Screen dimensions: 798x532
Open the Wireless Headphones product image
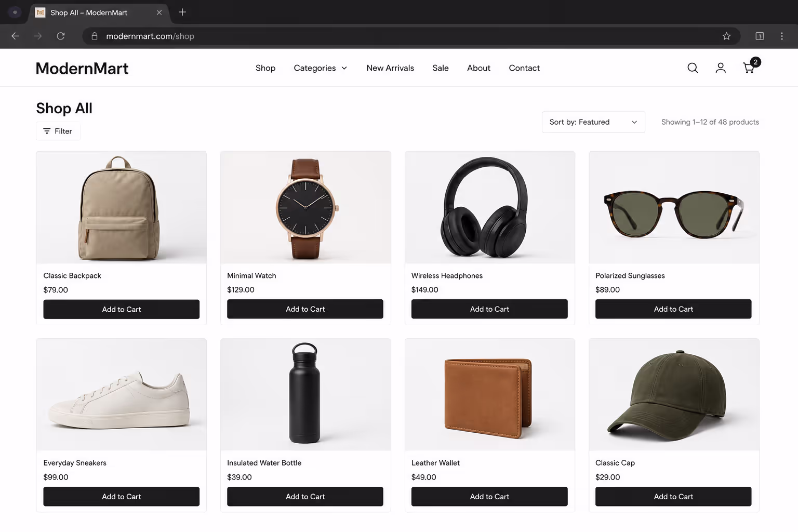[x=490, y=207]
